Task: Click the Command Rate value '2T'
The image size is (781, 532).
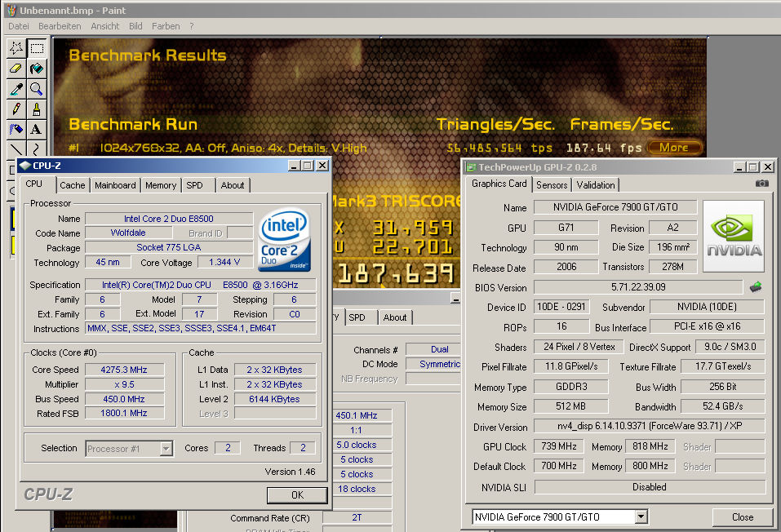Action: click(357, 517)
